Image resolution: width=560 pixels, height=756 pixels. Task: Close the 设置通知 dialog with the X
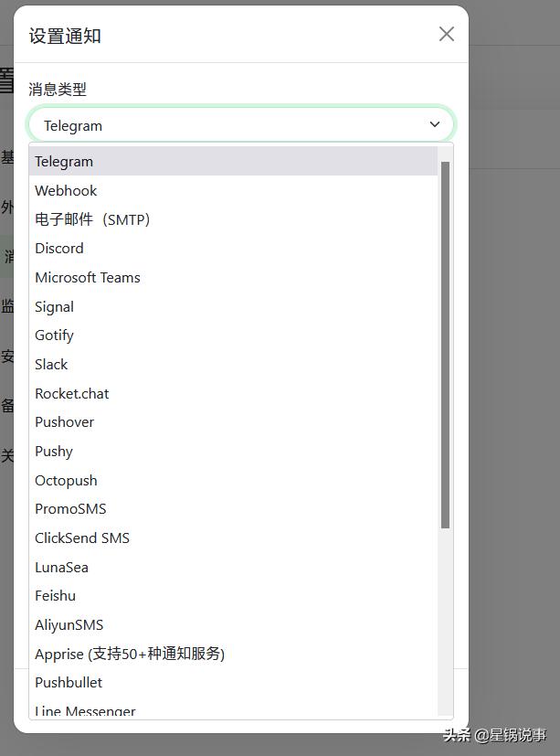click(x=447, y=34)
